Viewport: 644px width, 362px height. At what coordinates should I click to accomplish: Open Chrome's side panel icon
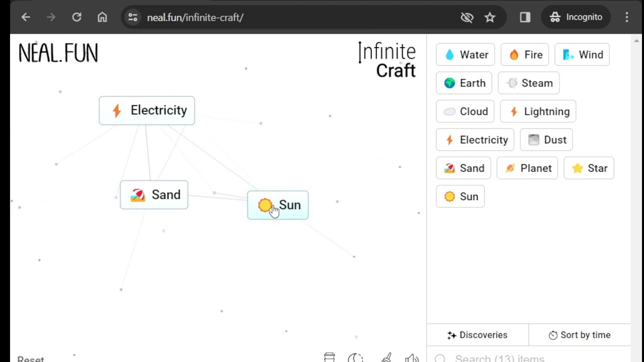pyautogui.click(x=525, y=17)
